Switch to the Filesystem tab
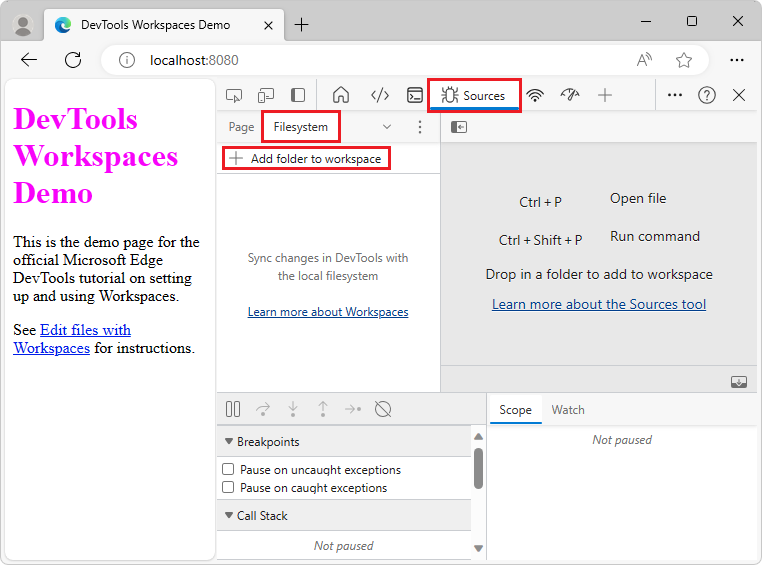762x565 pixels. 301,127
